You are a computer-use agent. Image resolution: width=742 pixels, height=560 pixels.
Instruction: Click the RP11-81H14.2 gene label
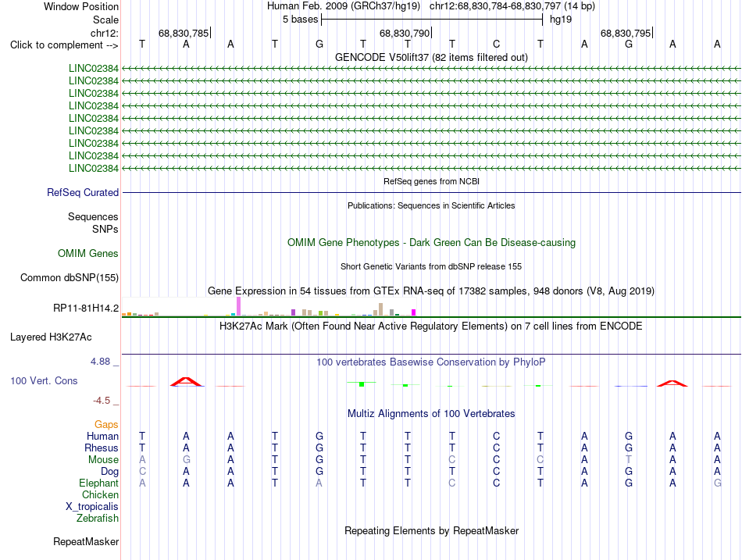pos(86,309)
